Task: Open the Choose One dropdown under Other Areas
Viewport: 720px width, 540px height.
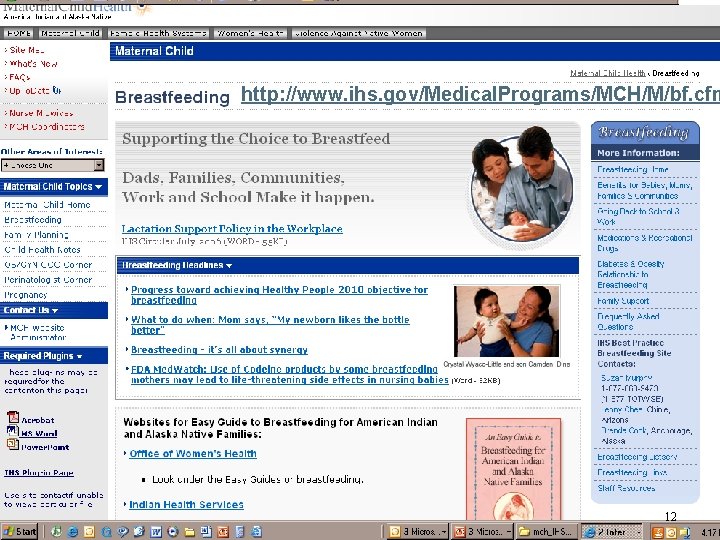Action: point(53,165)
